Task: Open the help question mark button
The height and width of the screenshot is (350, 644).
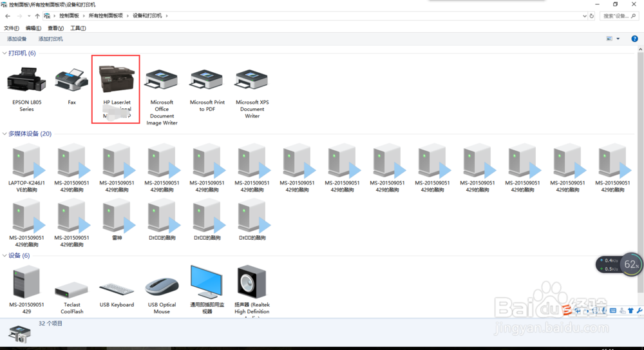Action: pyautogui.click(x=634, y=39)
